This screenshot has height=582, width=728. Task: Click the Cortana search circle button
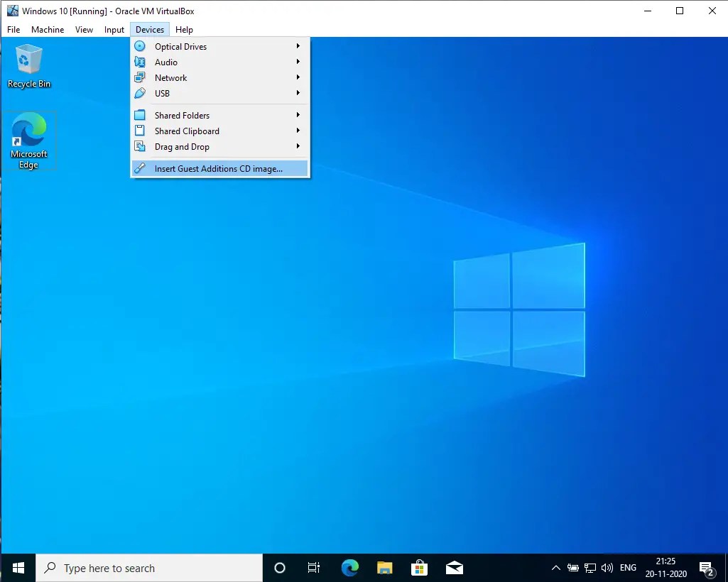pyautogui.click(x=279, y=568)
